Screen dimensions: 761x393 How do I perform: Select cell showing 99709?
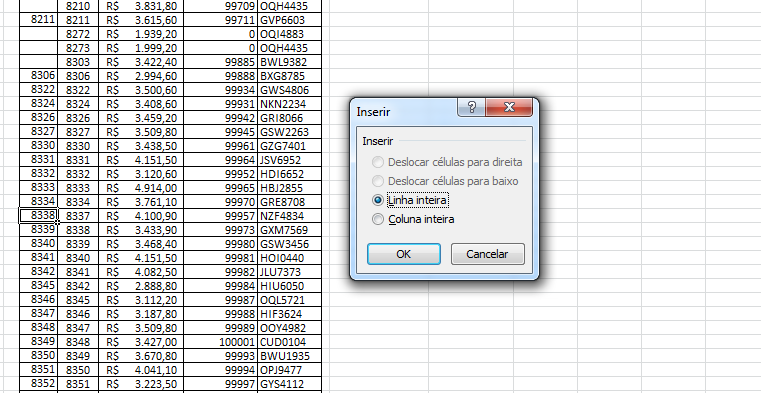(x=221, y=6)
